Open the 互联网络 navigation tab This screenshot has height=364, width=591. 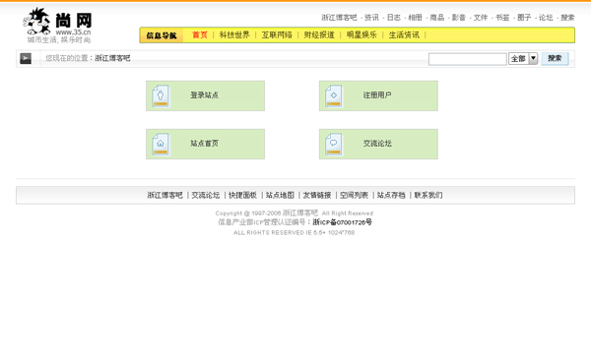click(277, 35)
